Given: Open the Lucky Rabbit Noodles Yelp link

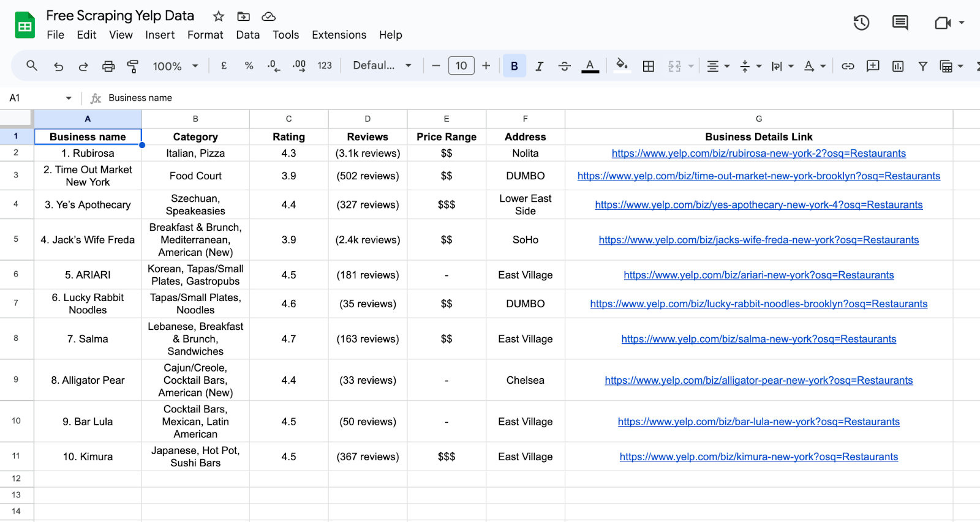Looking at the screenshot, I should coord(758,304).
